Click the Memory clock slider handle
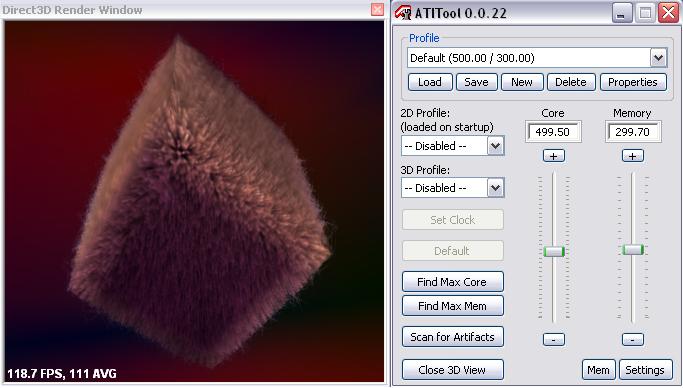The image size is (683, 388). pyautogui.click(x=632, y=250)
